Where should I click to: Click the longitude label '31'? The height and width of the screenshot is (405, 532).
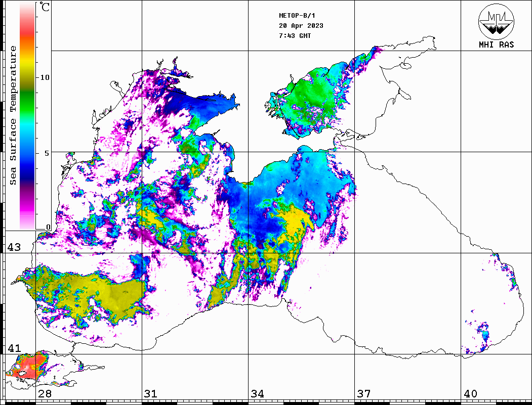click(x=151, y=394)
